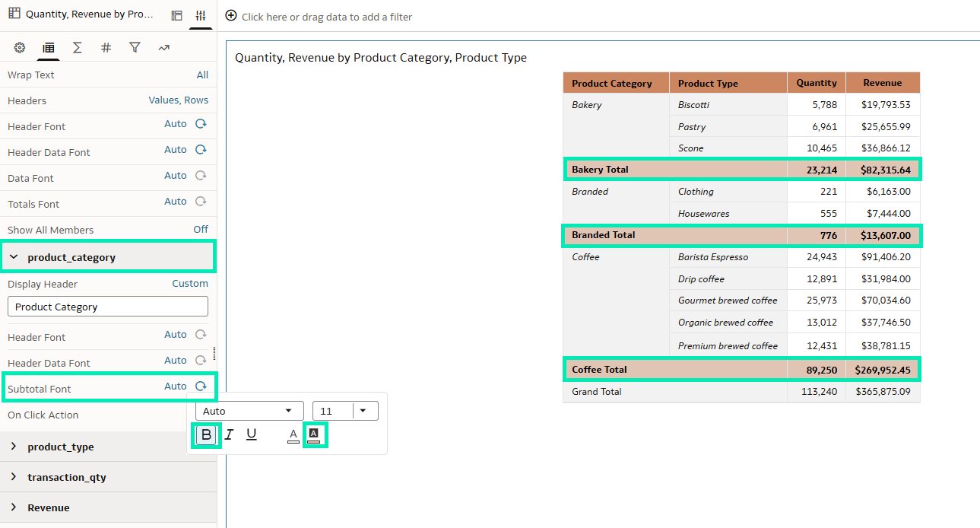Image resolution: width=980 pixels, height=528 pixels.
Task: Reset the Subtotal Font setting
Action: point(201,386)
